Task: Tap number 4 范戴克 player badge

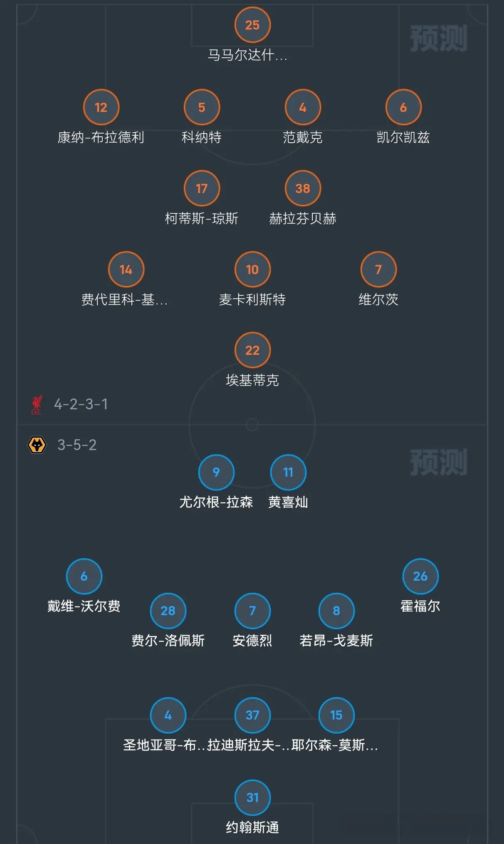Action: [x=303, y=107]
